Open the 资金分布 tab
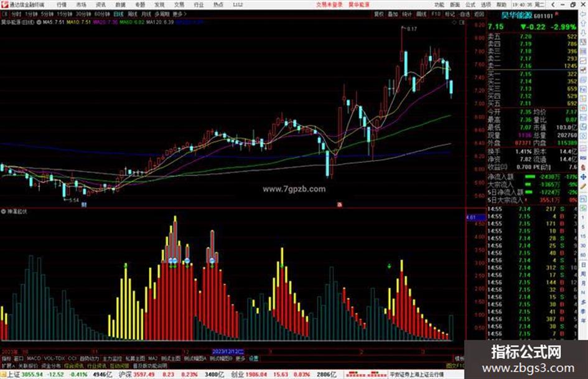This screenshot has width=588, height=379. tap(51, 365)
